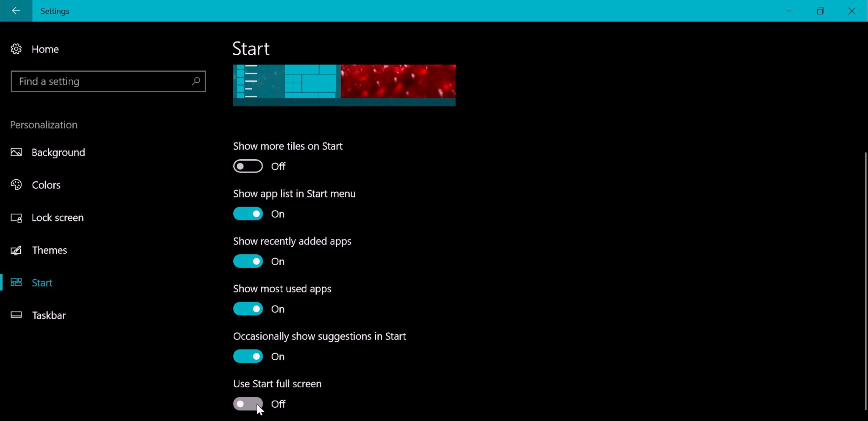Open Taskbar settings section
Viewport: 868px width, 421px height.
pyautogui.click(x=49, y=315)
